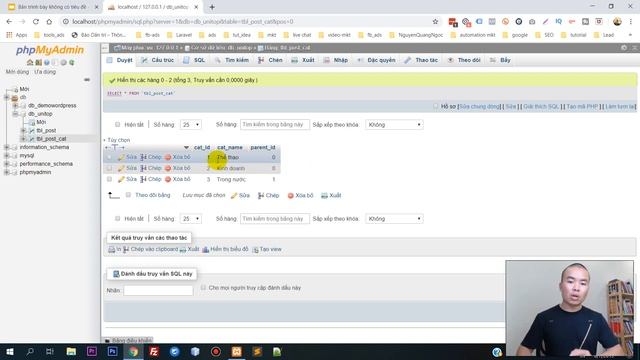Click red delete icon for Thể thao row

[x=168, y=157]
